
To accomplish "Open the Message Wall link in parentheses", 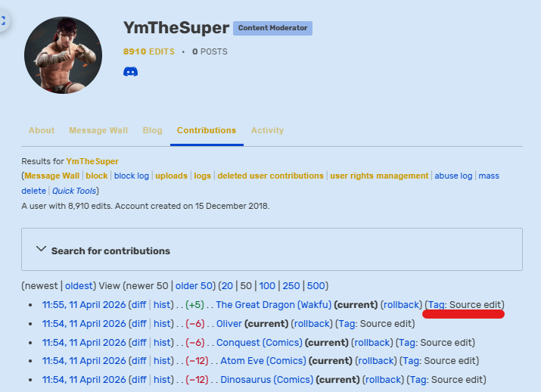I will (51, 176).
